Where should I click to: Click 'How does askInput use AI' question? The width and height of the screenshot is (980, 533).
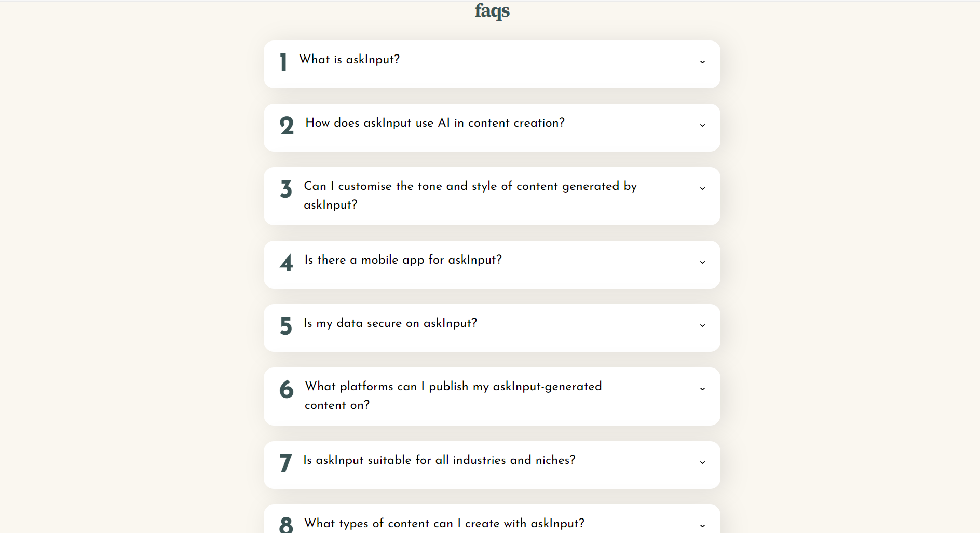click(434, 123)
